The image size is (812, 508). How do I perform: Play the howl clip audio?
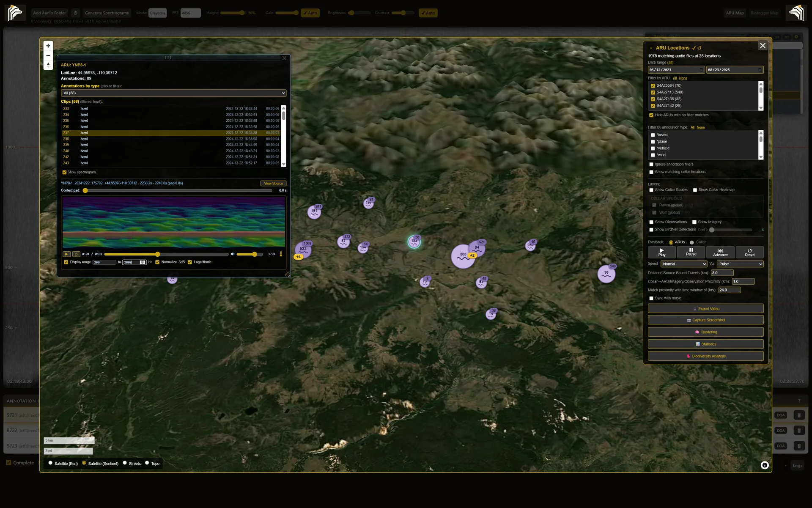tap(66, 254)
